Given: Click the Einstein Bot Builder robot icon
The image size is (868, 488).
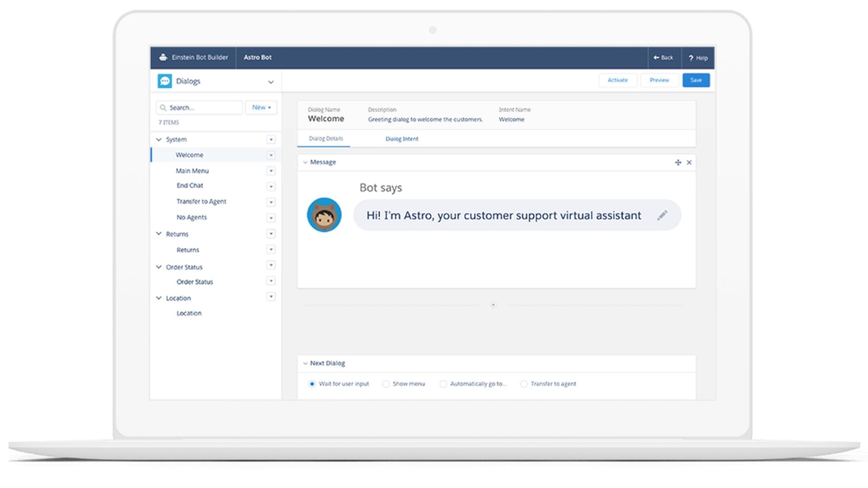Looking at the screenshot, I should point(163,57).
